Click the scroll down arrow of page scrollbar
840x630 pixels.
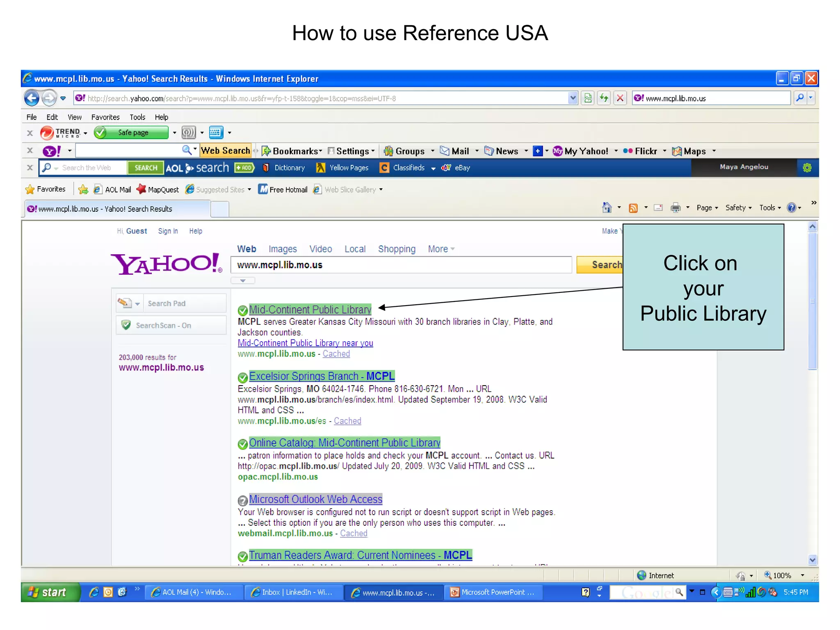[x=813, y=559]
